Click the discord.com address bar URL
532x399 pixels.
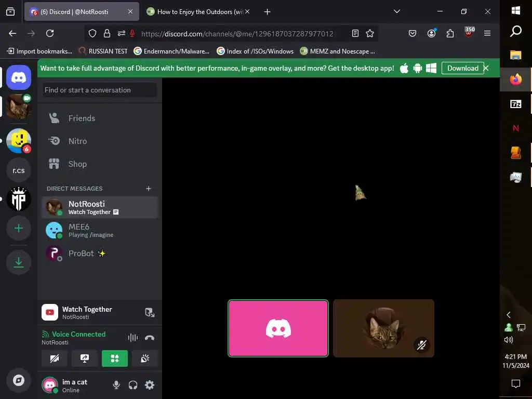(x=237, y=34)
